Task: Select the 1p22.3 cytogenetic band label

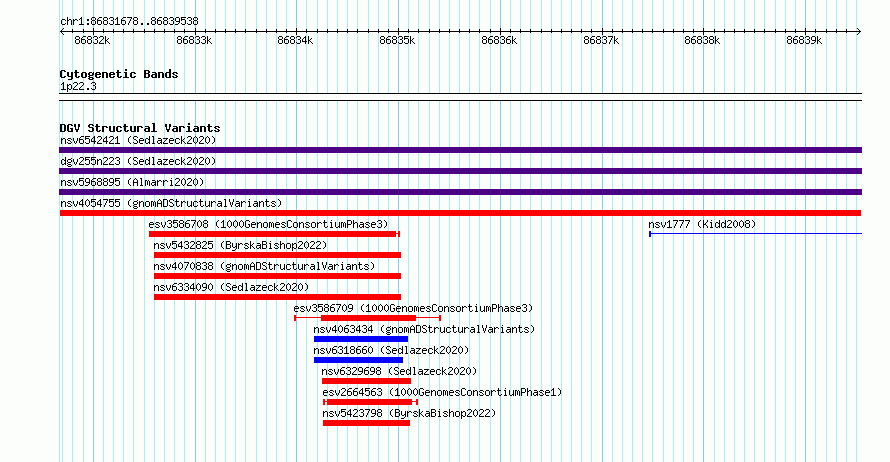Action: click(78, 87)
